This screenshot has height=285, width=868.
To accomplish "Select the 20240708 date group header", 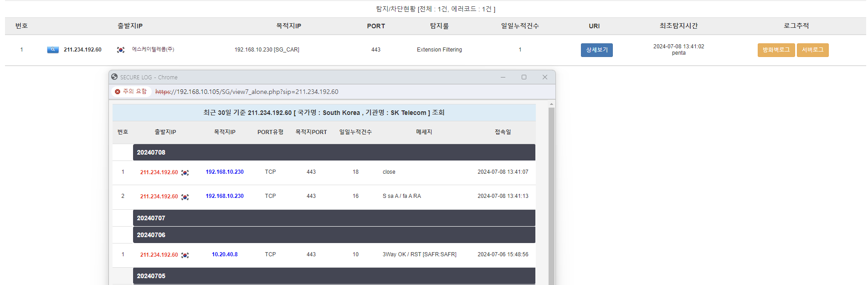I will click(334, 152).
